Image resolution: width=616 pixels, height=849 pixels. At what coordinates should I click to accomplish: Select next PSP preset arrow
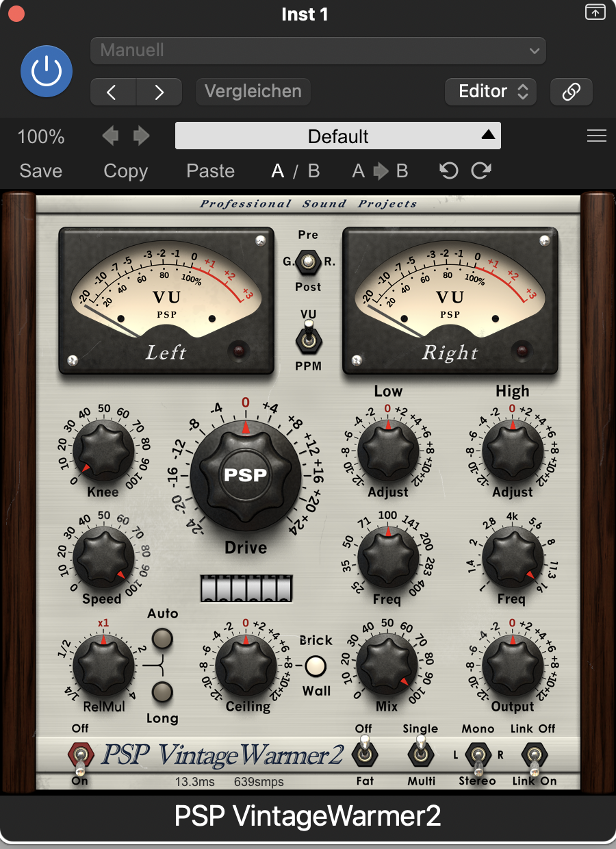(x=142, y=136)
